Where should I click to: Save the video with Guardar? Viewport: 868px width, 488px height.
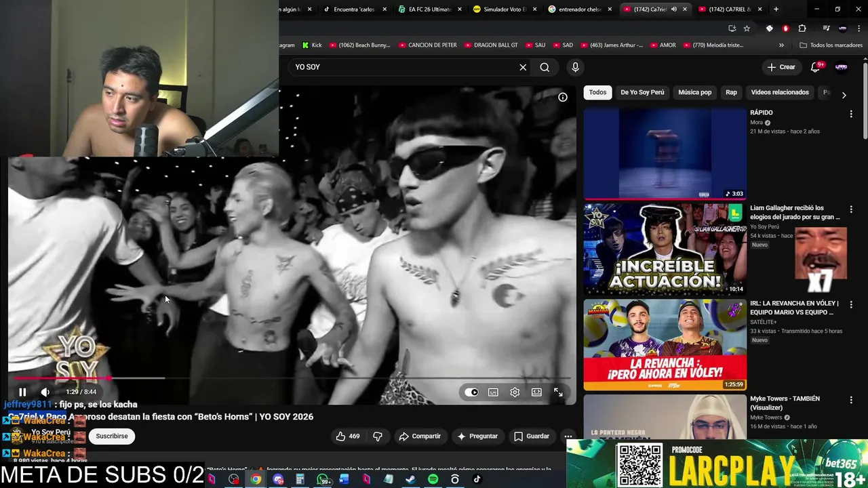(x=532, y=436)
